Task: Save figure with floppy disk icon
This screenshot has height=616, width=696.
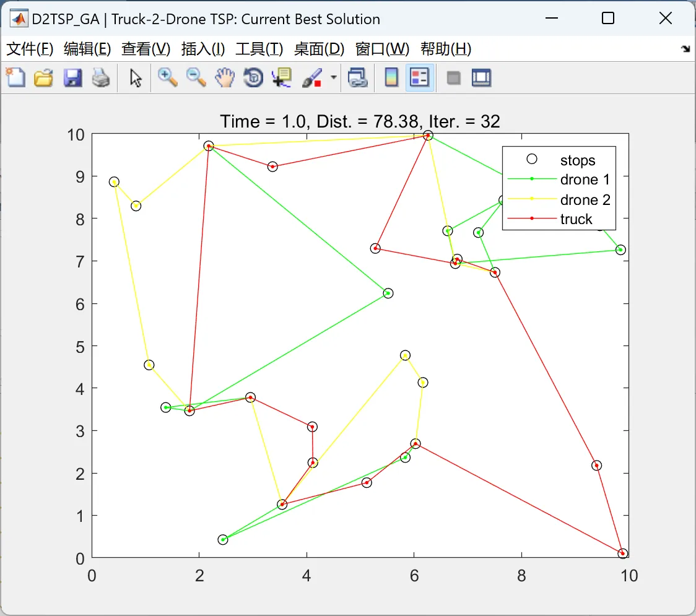Action: pos(72,77)
